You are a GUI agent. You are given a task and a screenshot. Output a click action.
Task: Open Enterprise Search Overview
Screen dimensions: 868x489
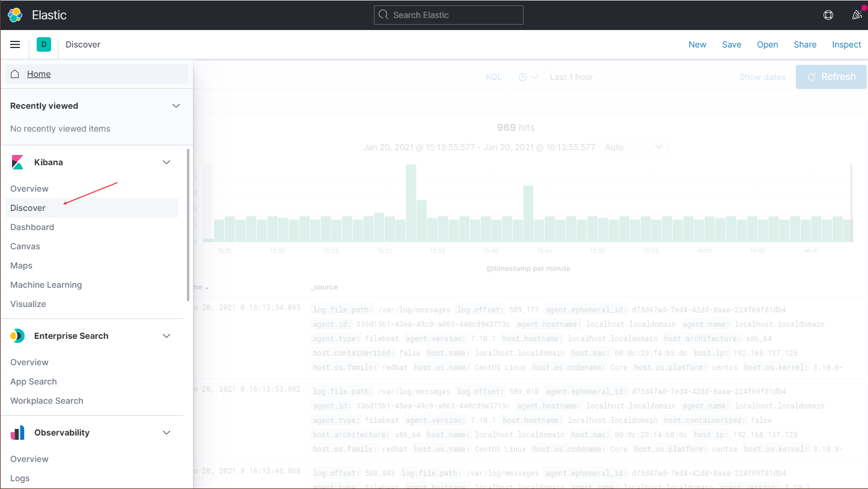[29, 362]
